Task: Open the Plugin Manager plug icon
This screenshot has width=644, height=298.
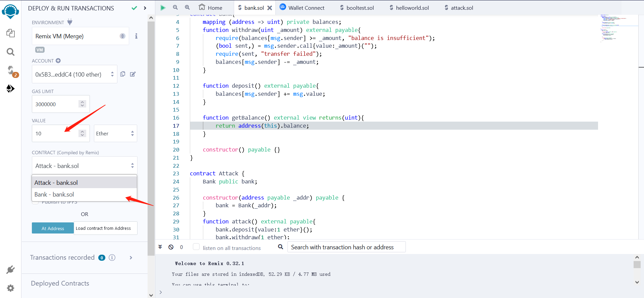Action: click(x=10, y=269)
